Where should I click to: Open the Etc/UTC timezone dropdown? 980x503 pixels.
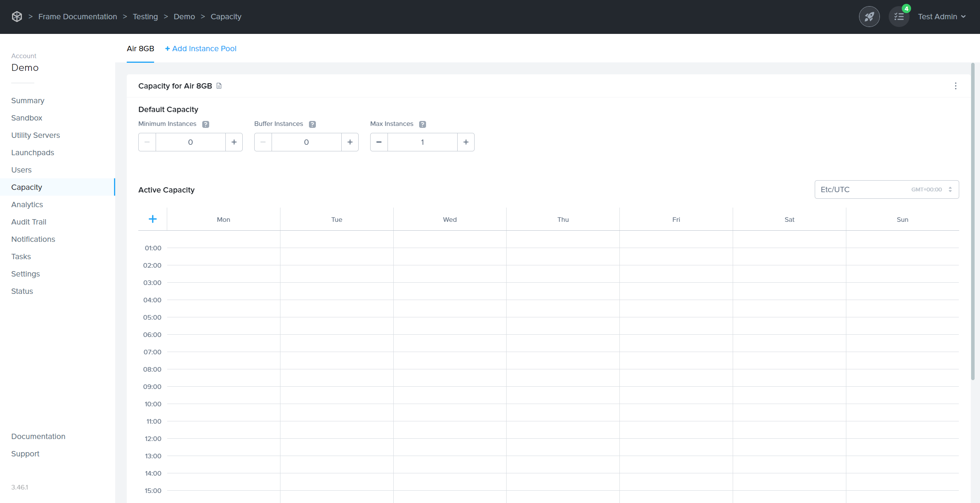coord(886,189)
